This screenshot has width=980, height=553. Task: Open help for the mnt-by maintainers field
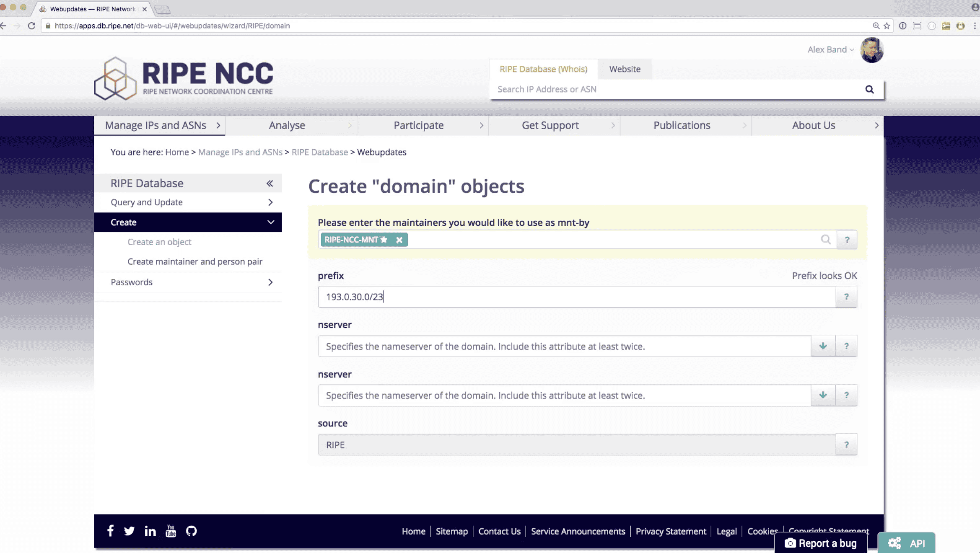[x=847, y=240]
